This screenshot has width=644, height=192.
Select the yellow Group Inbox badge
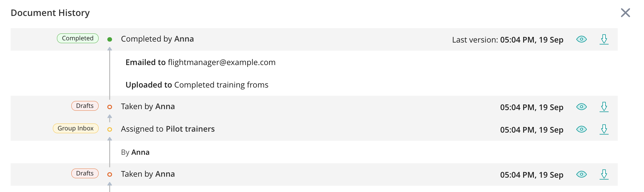(x=75, y=129)
